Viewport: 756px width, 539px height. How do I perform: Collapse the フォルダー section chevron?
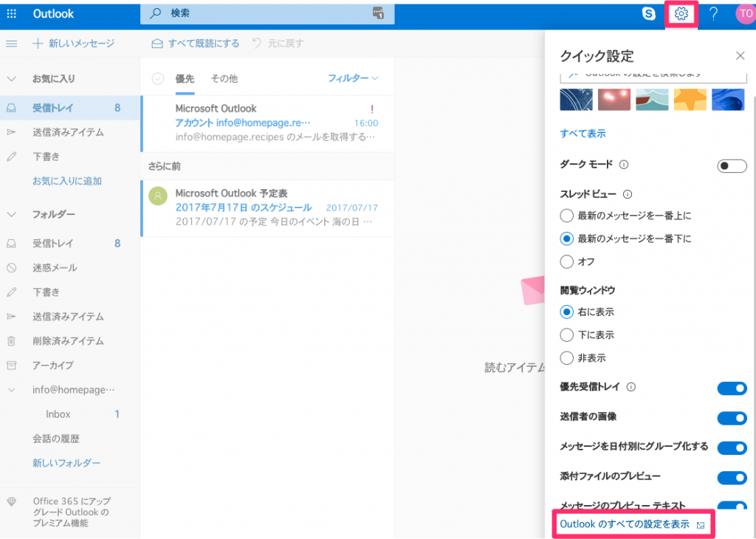(12, 215)
